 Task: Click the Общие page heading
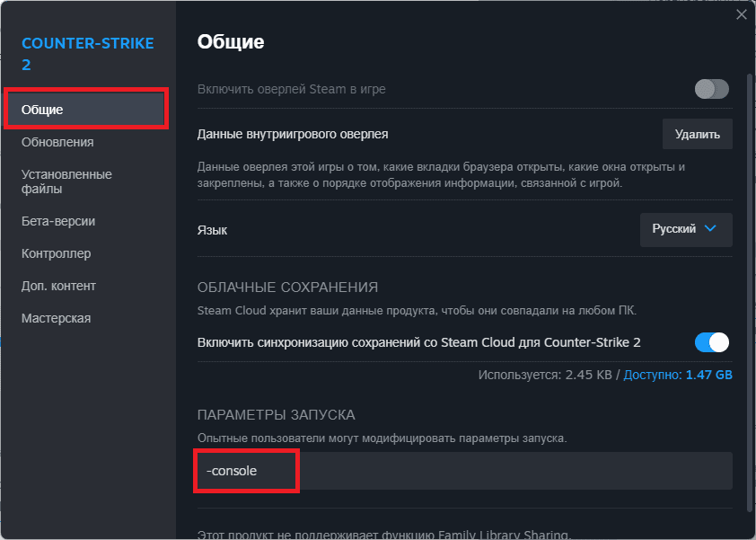click(x=231, y=41)
